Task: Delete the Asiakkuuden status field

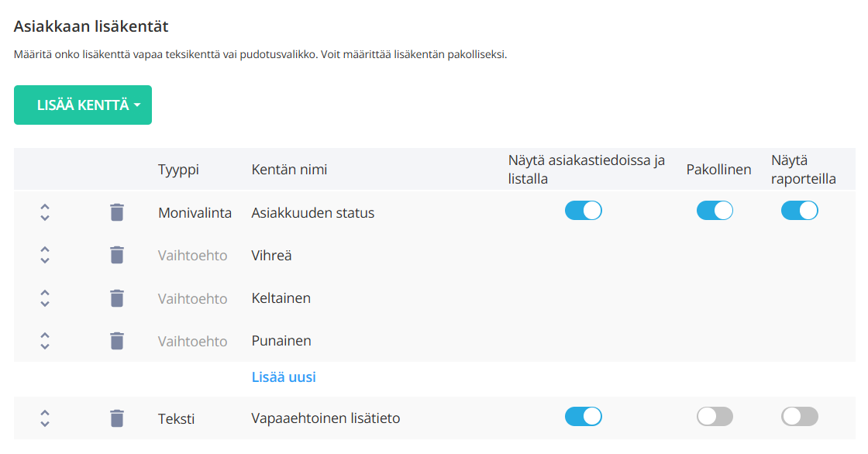Action: pyautogui.click(x=117, y=212)
